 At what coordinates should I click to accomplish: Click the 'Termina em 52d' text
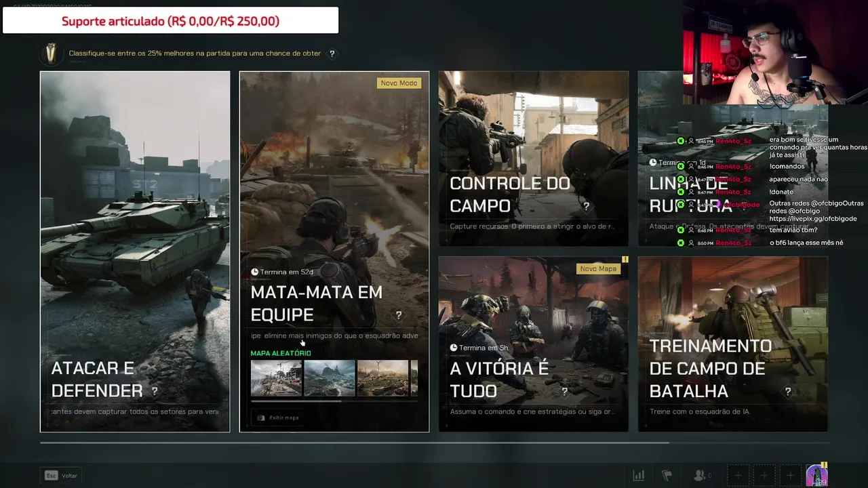click(286, 272)
